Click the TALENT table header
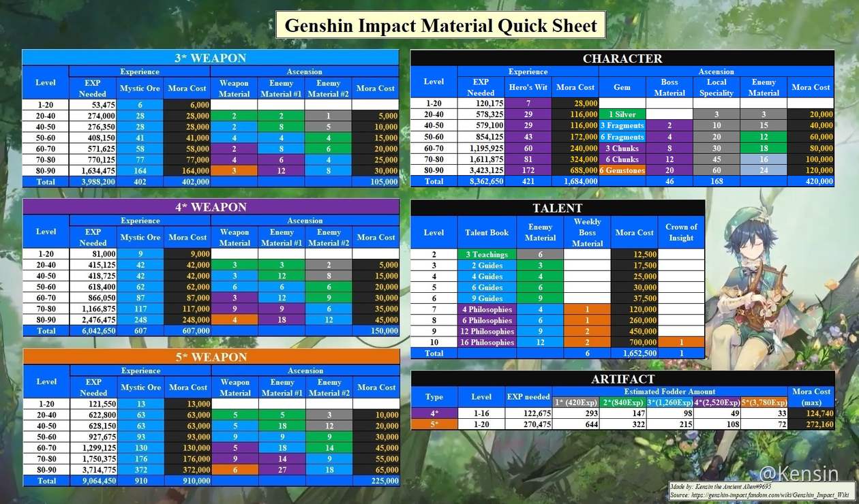Viewport: 859px width, 504px height. tap(558, 208)
